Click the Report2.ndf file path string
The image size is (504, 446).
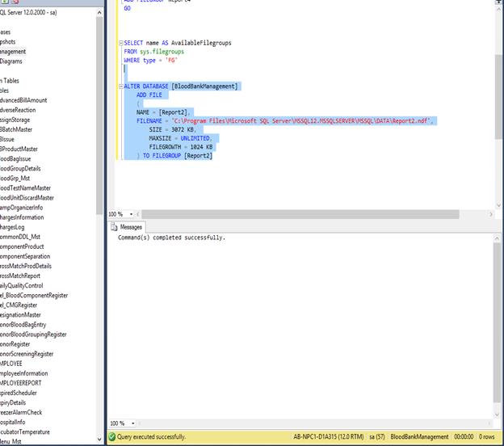(300, 121)
